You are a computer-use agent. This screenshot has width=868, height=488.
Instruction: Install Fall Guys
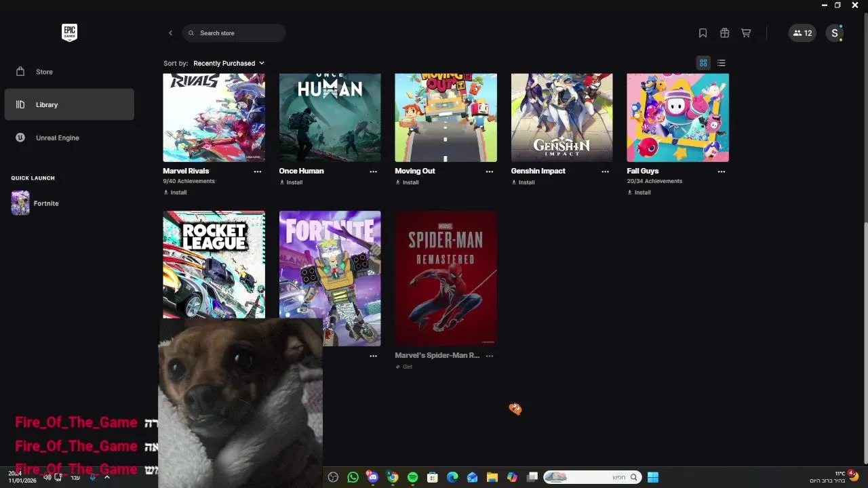click(x=639, y=192)
